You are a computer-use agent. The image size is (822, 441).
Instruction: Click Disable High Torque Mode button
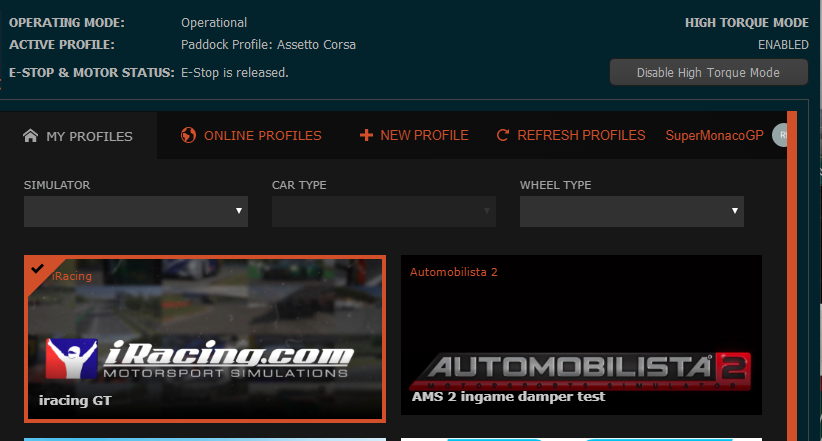click(708, 72)
